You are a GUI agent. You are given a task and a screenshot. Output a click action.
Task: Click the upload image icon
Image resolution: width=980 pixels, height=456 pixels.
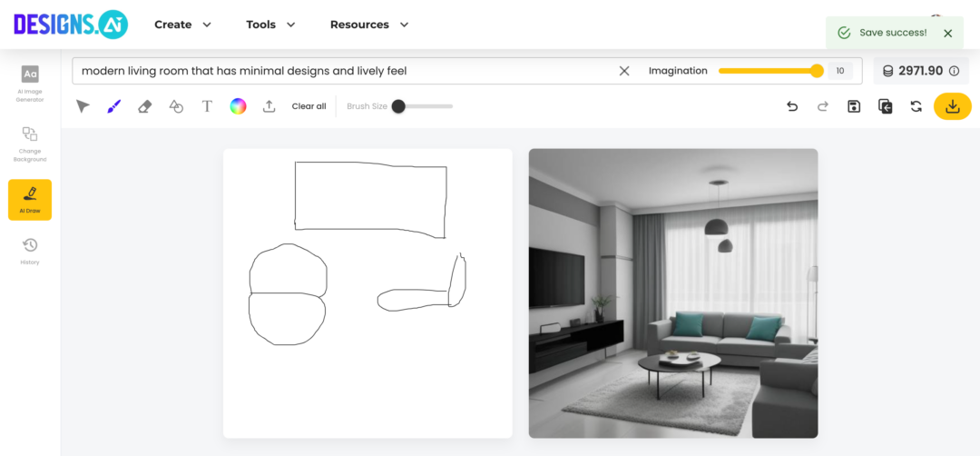click(269, 106)
